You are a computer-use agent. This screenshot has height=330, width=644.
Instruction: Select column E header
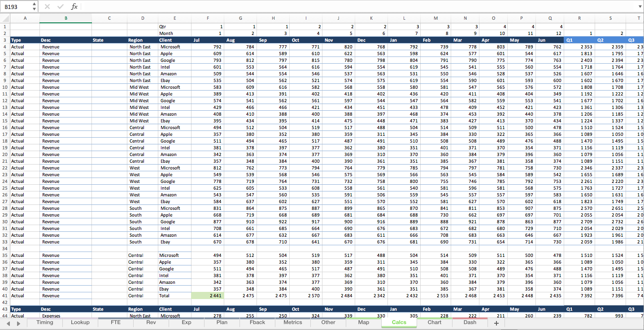tap(175, 18)
